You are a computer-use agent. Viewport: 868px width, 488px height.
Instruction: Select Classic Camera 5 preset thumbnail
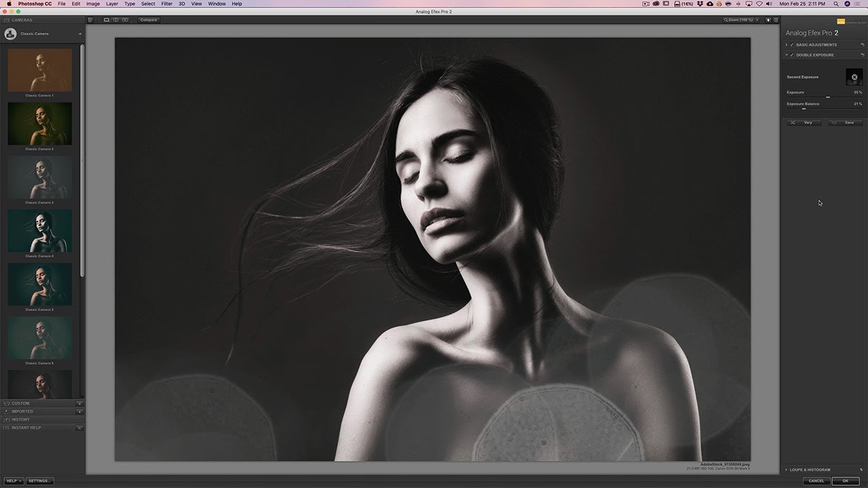[x=39, y=284]
